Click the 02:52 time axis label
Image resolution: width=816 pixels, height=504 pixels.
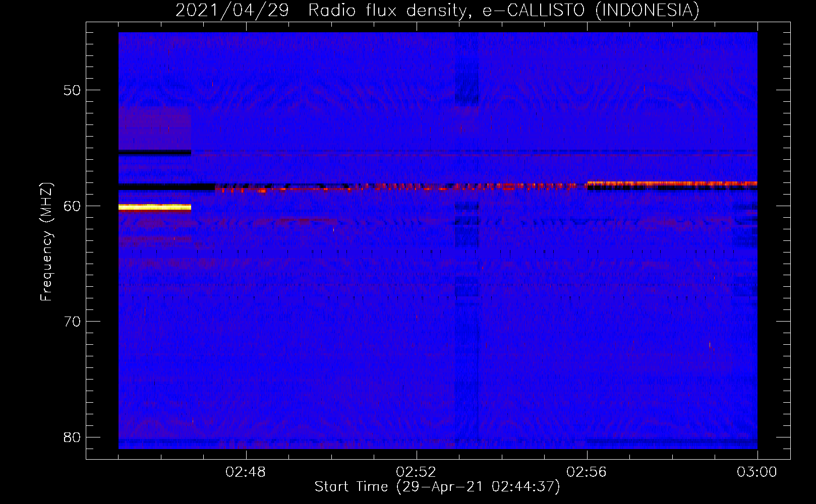416,472
